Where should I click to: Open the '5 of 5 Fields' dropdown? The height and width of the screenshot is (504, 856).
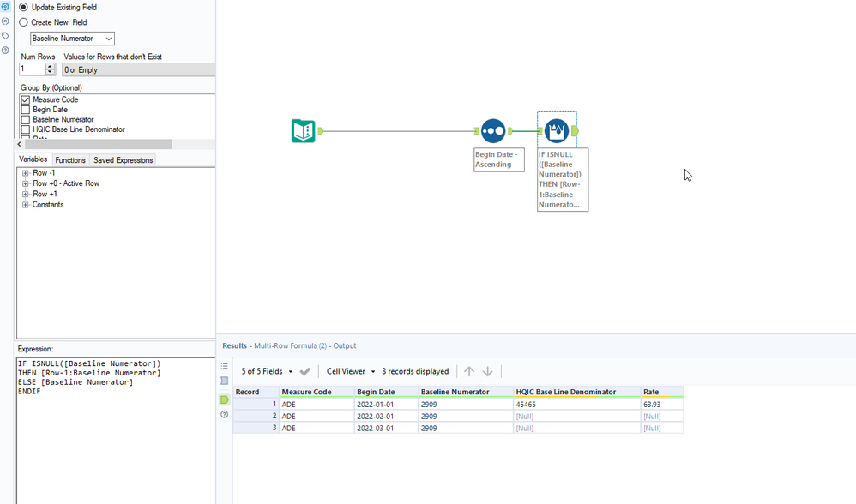268,371
